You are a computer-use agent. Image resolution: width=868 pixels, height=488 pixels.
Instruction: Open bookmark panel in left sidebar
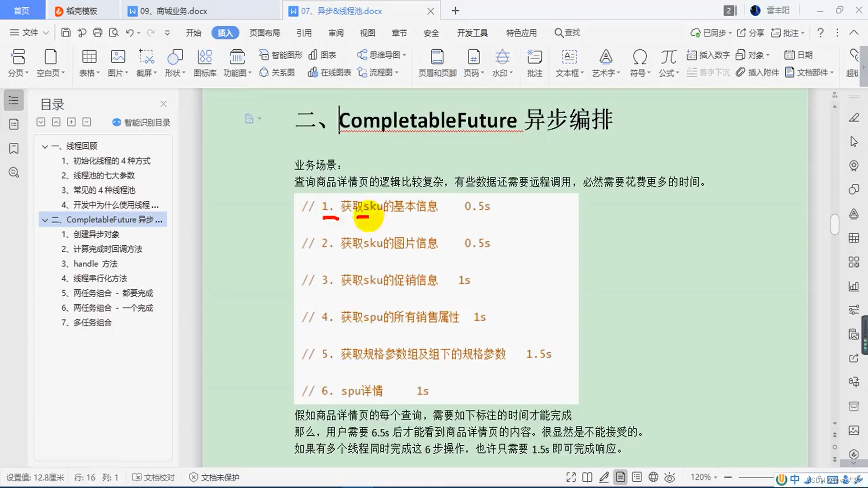pos(14,148)
